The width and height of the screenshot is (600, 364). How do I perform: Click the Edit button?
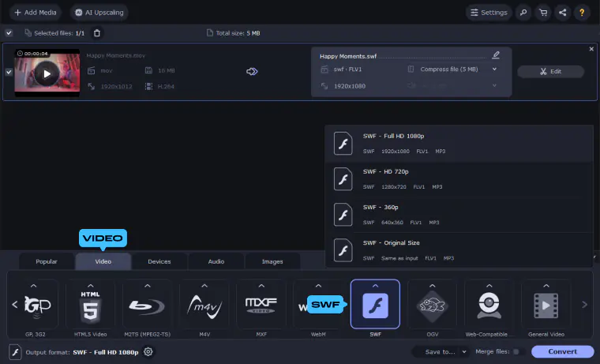pos(550,72)
